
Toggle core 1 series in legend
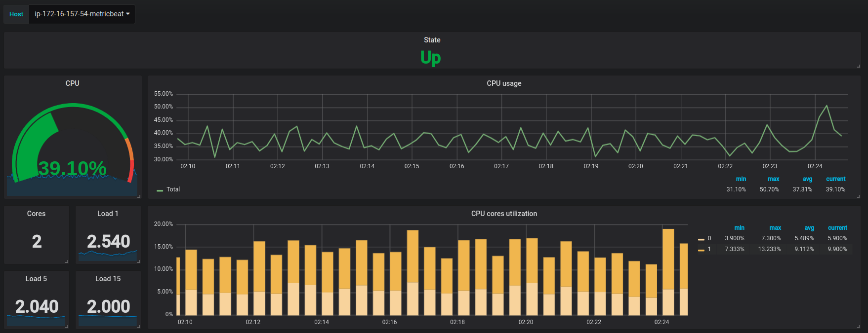(709, 249)
